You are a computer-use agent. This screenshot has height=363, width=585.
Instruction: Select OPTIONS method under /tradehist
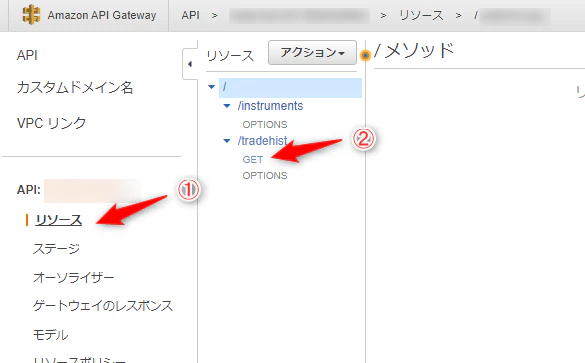pos(265,175)
